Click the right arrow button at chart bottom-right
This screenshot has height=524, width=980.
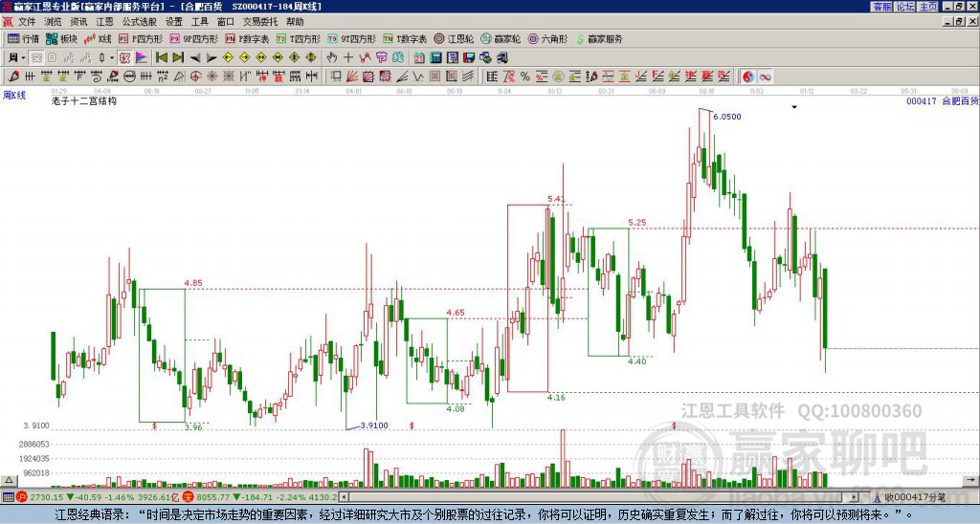971,480
